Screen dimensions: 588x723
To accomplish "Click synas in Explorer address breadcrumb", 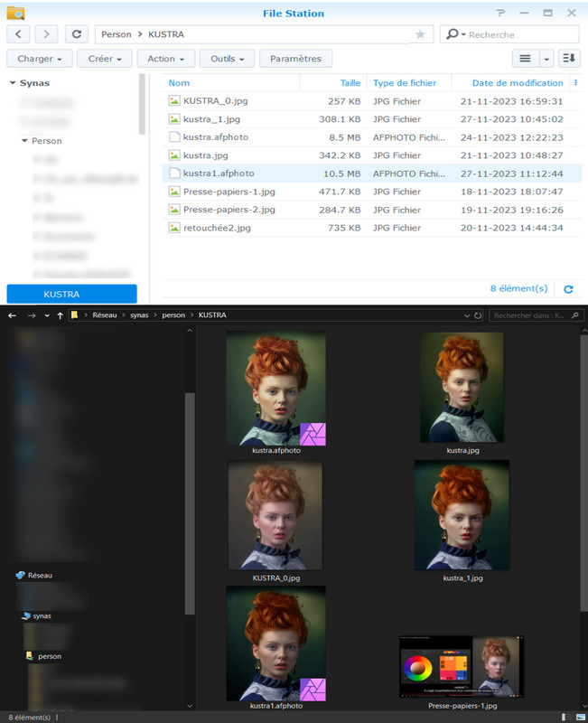I will 139,315.
